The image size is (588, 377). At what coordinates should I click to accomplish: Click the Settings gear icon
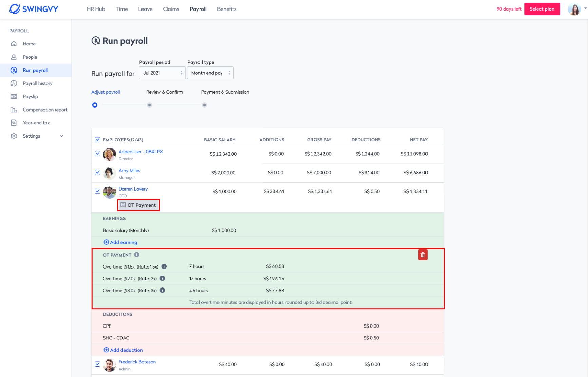[14, 136]
